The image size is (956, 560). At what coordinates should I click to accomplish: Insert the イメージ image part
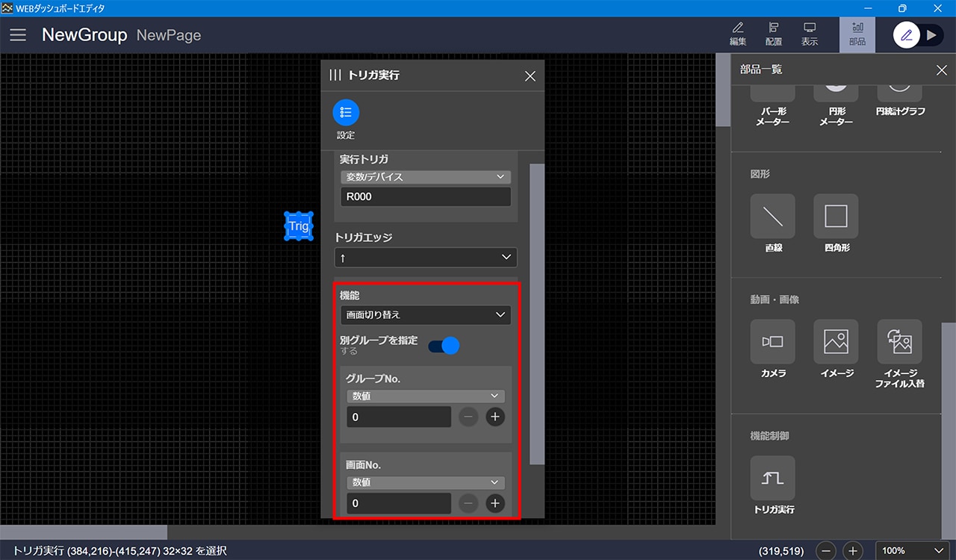[x=836, y=342]
